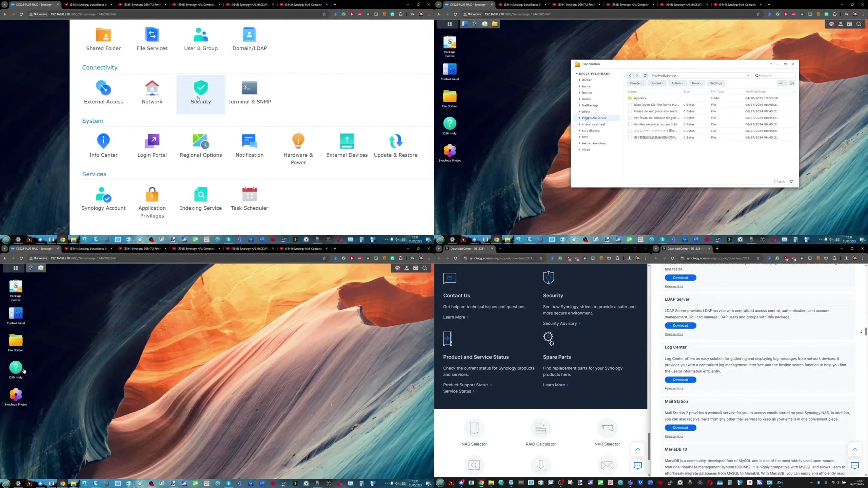Click scrollbar thumb in bottom-middle Synology page
Image resolution: width=868 pixels, height=488 pixels.
click(x=649, y=447)
